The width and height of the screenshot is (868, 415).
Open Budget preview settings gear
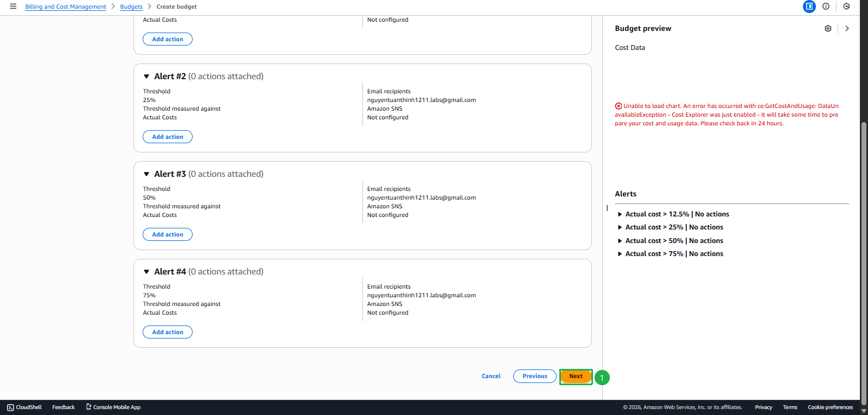(x=828, y=28)
